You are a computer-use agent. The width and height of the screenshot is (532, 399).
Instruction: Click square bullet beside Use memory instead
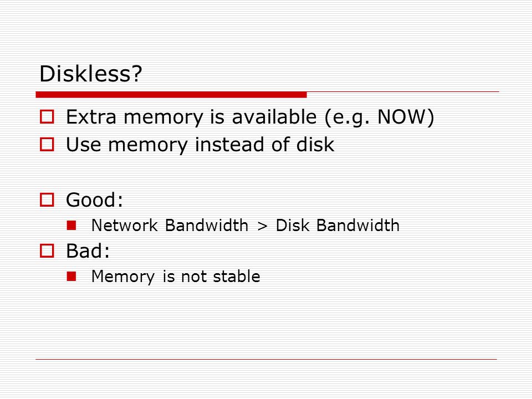coord(47,144)
